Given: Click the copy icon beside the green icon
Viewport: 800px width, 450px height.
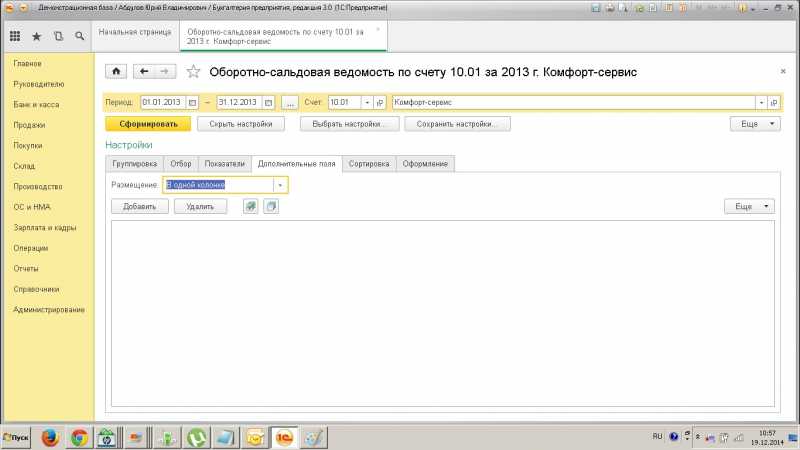Looking at the screenshot, I should 271,206.
